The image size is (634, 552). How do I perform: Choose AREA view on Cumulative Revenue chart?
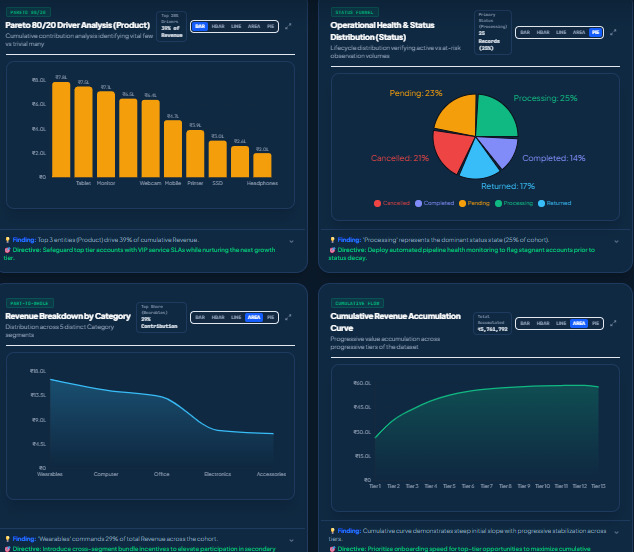(579, 324)
